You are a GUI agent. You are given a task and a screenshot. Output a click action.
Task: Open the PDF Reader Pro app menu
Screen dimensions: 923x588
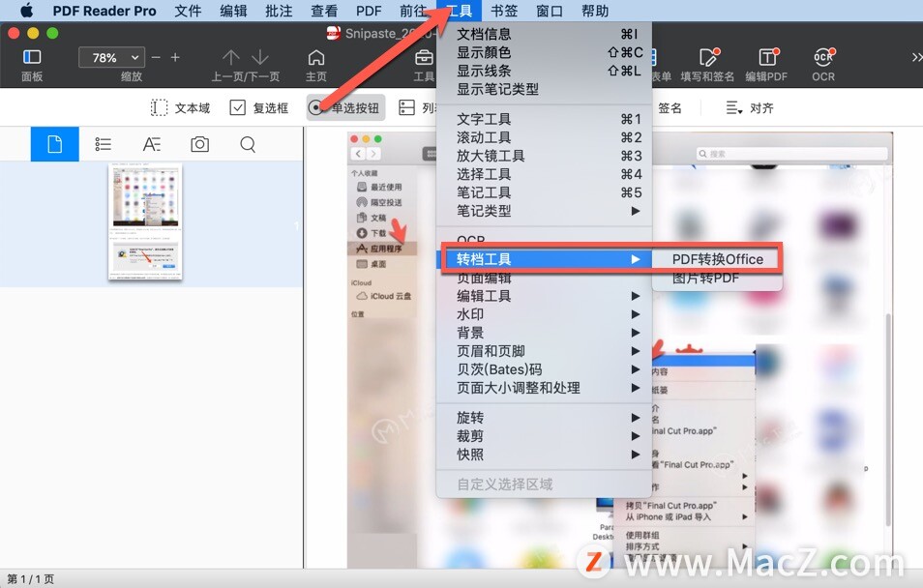[x=104, y=11]
